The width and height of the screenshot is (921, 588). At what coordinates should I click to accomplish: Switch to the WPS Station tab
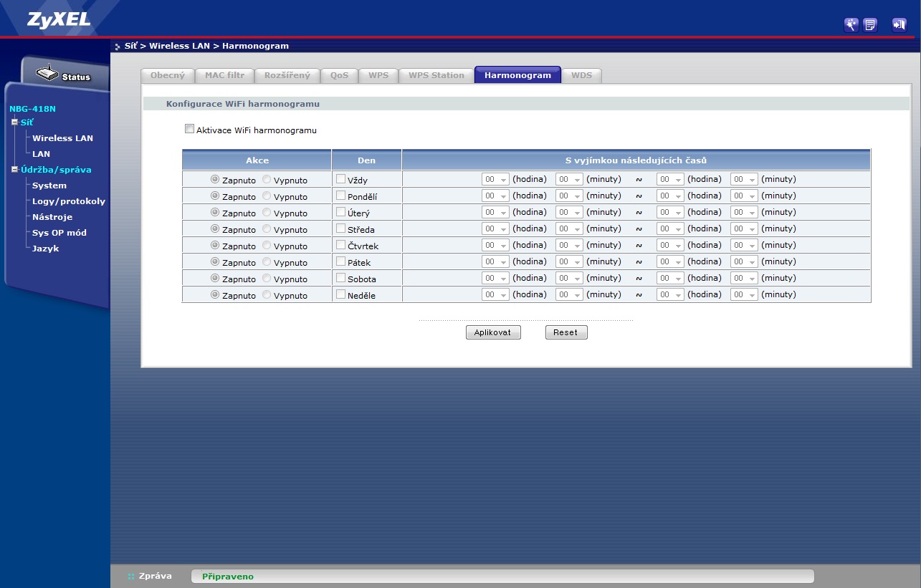pos(436,75)
